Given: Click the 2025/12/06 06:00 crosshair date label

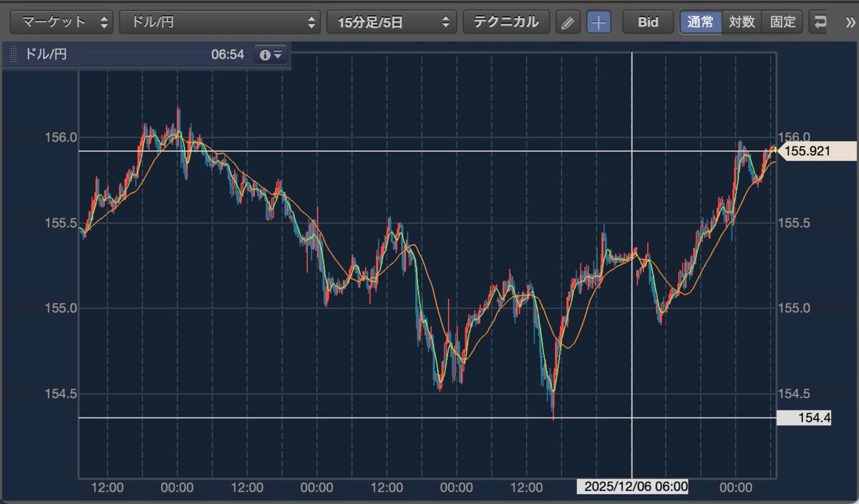Looking at the screenshot, I should [x=633, y=487].
